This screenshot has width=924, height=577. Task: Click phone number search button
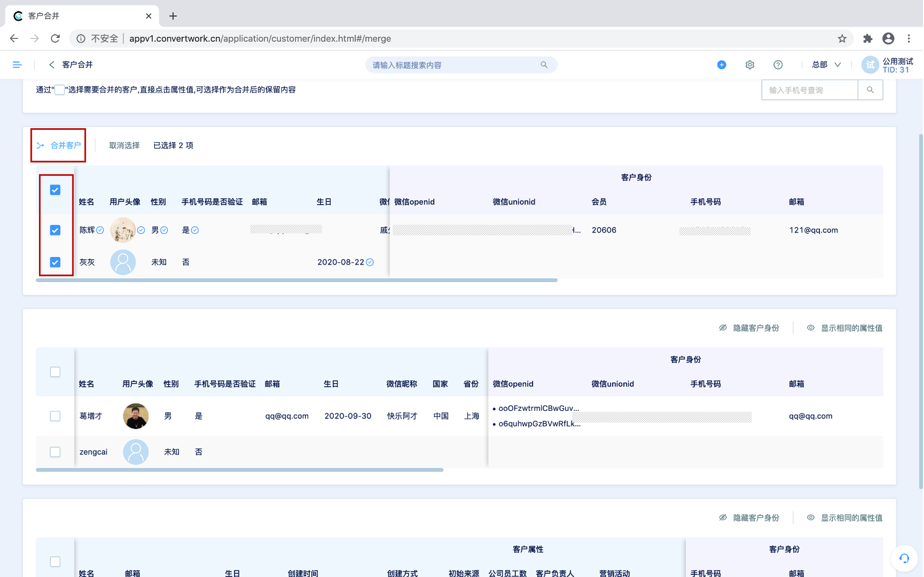pos(871,90)
